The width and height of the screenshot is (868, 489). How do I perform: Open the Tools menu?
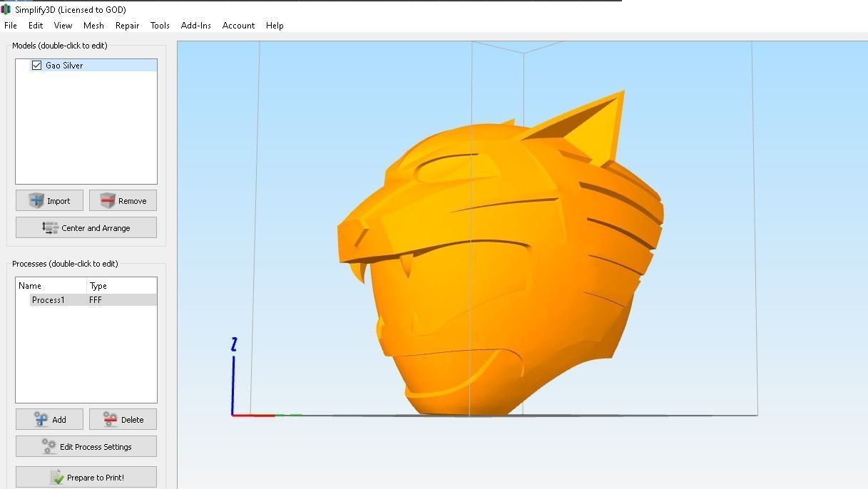coord(160,25)
